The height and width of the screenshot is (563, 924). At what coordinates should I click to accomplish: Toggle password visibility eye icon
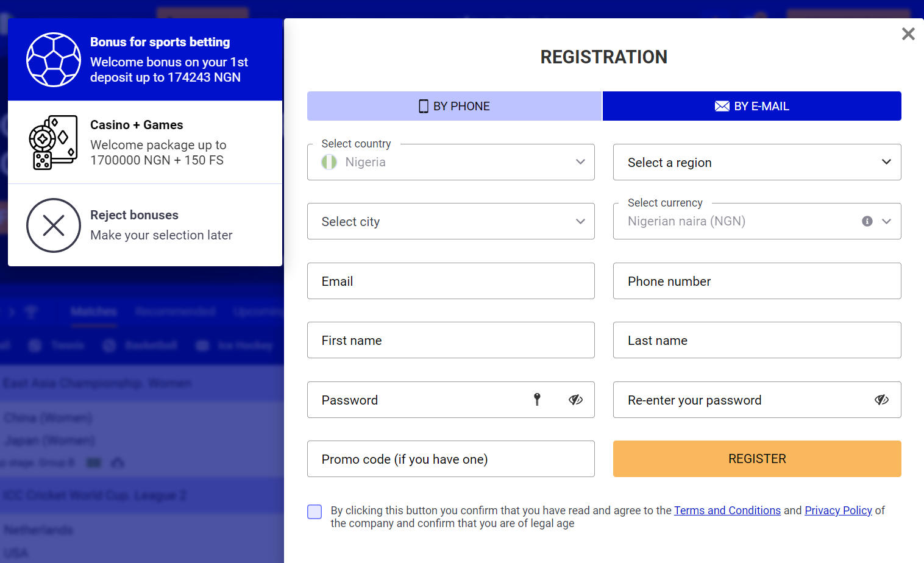pyautogui.click(x=575, y=400)
